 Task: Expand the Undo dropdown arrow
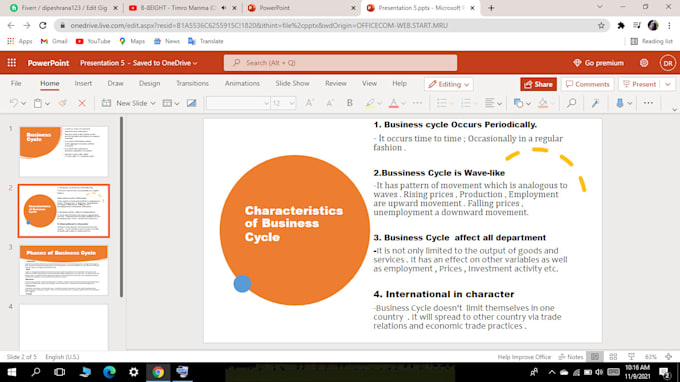(23, 103)
